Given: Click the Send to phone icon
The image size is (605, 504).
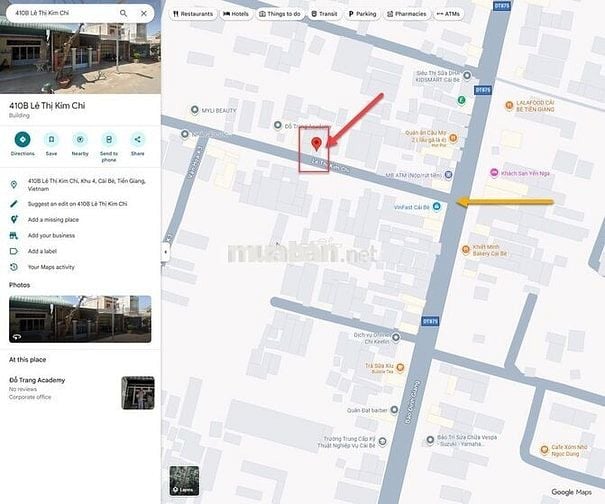Looking at the screenshot, I should (x=108, y=139).
